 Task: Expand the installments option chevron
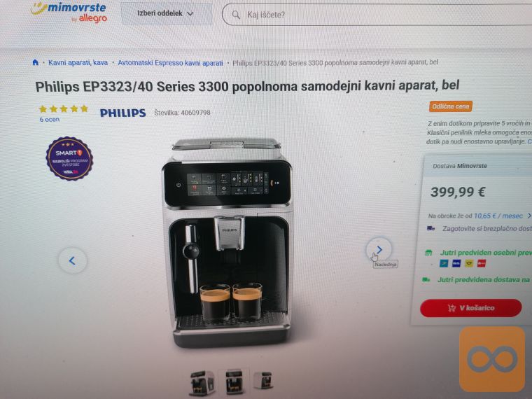(528, 216)
